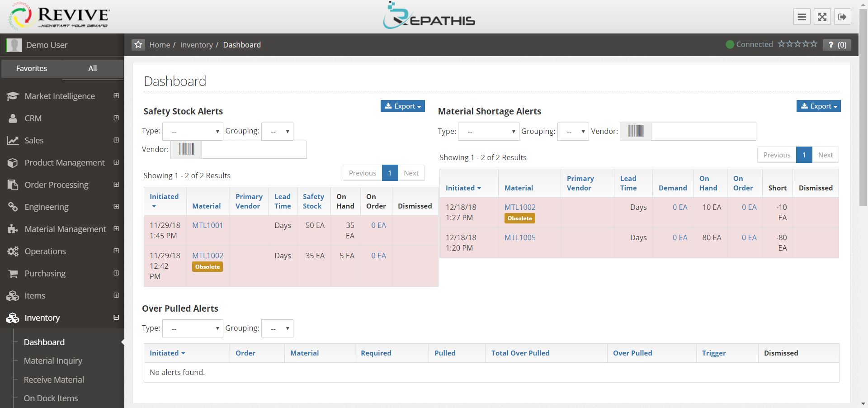This screenshot has width=868, height=408.
Task: Open Safety Stock Alerts Type dropdown
Action: pos(193,131)
